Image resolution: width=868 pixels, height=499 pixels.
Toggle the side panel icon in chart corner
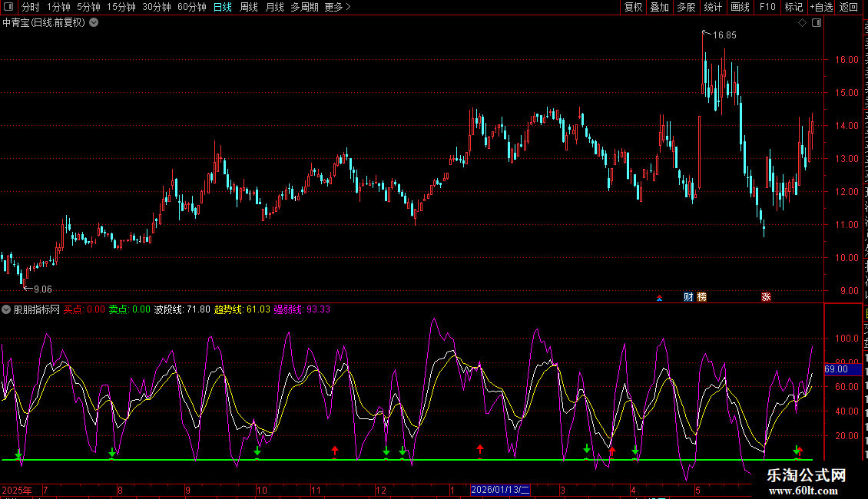(817, 23)
